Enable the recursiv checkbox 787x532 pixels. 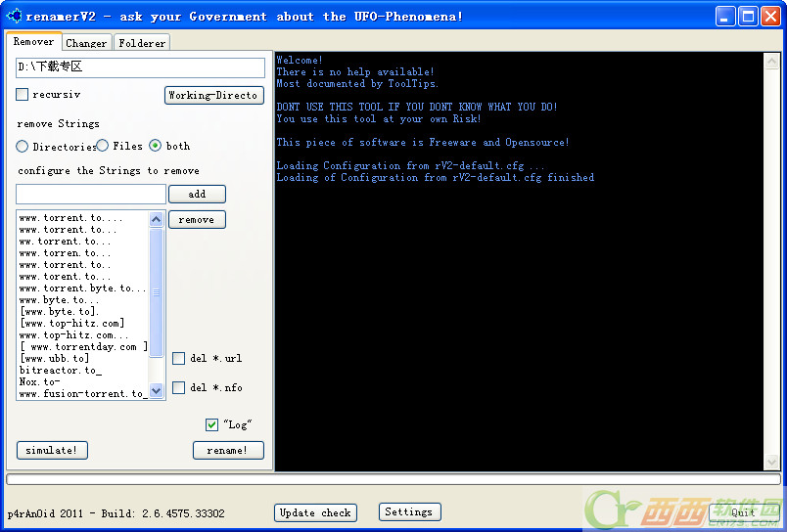pyautogui.click(x=23, y=94)
